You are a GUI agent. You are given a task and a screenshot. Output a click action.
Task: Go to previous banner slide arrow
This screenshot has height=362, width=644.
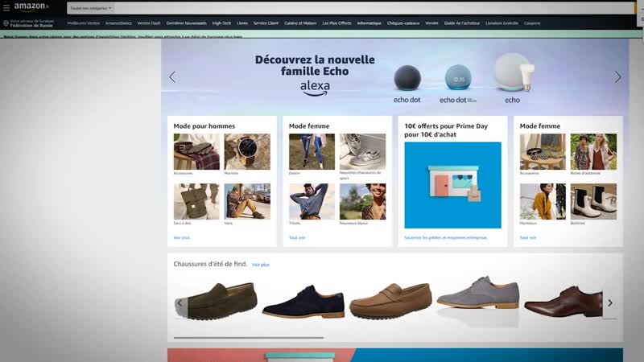[x=171, y=77]
